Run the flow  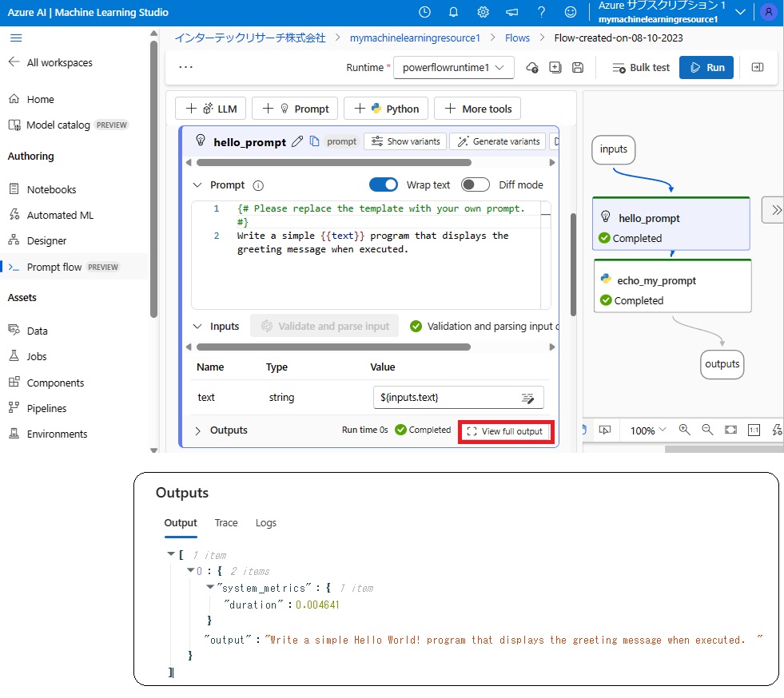(706, 67)
